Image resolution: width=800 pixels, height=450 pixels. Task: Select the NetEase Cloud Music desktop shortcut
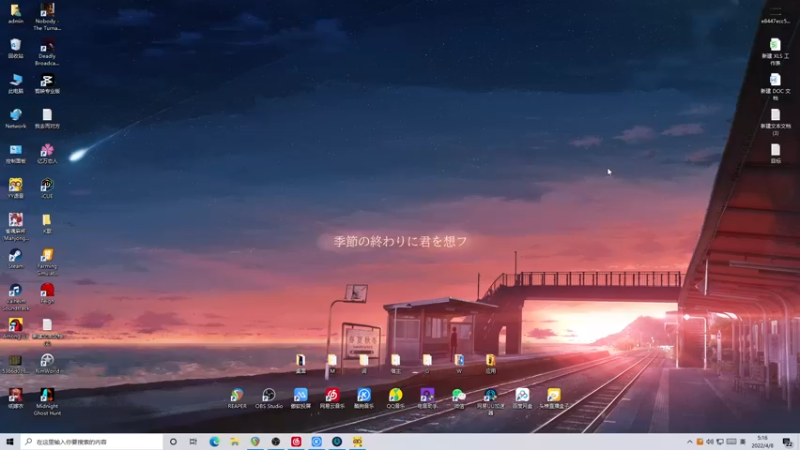pyautogui.click(x=332, y=398)
